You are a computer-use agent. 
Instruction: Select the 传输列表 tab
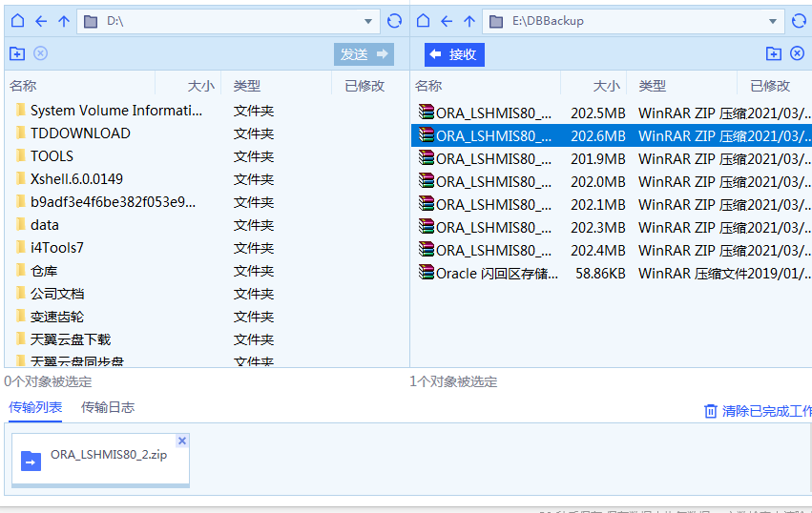click(x=35, y=407)
